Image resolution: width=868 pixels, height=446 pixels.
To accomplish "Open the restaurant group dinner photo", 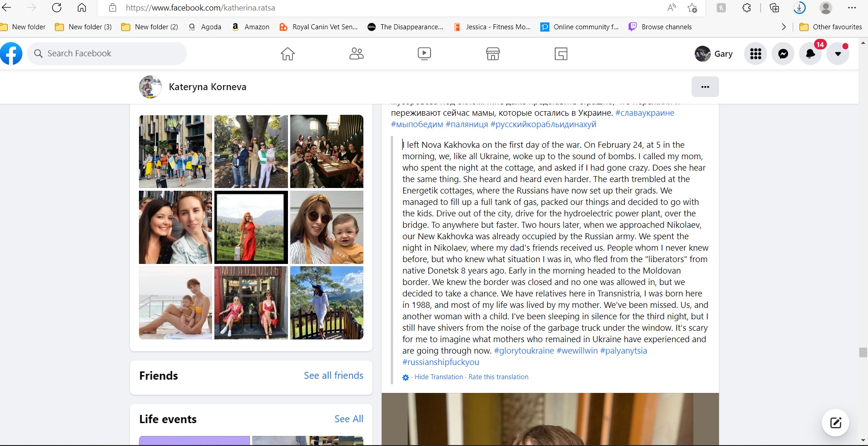I will 327,151.
